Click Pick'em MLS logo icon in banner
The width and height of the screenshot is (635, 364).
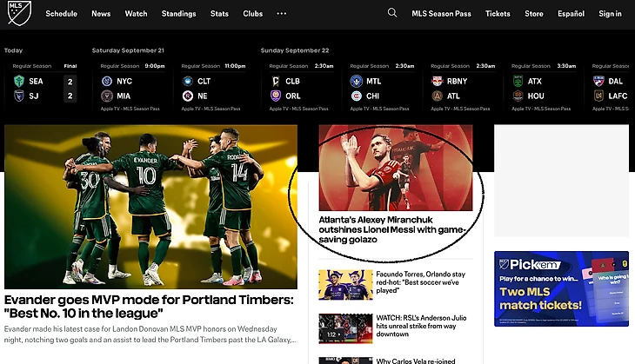[x=504, y=264]
